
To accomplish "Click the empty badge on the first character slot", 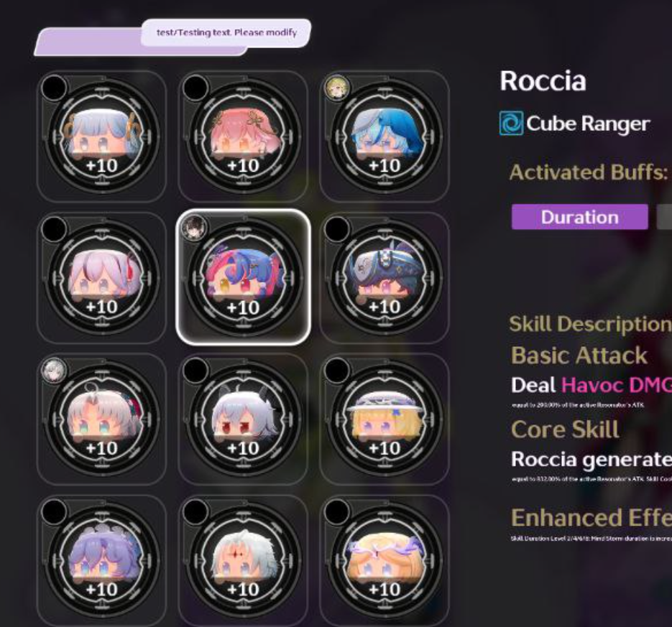I will 54,88.
